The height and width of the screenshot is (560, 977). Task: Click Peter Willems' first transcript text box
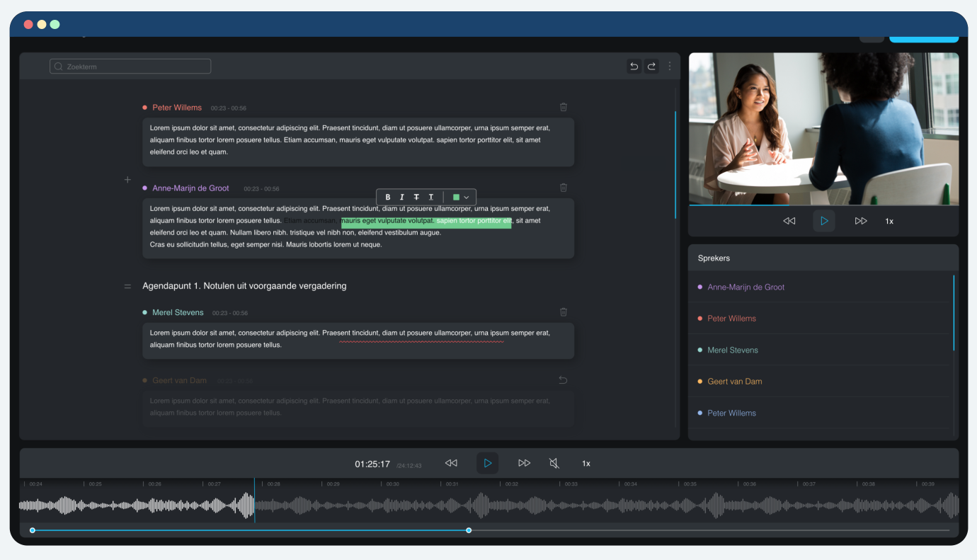coord(358,142)
